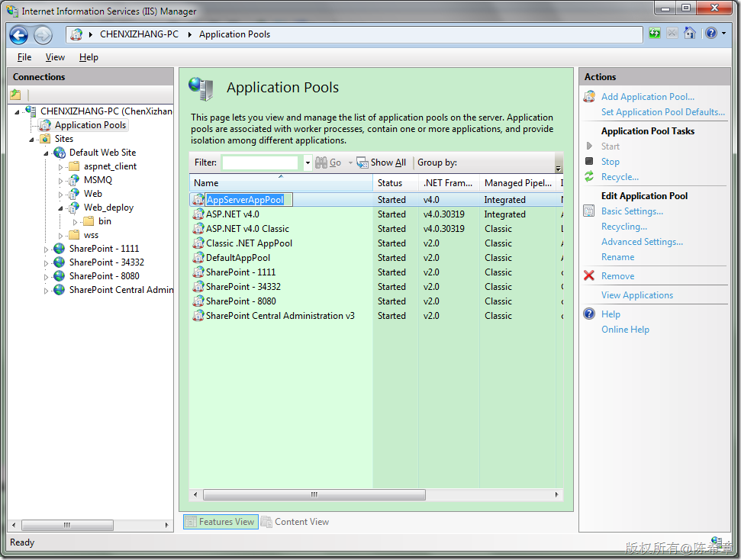This screenshot has width=741, height=560.
Task: Click the Recycle green arrows icon
Action: click(x=589, y=177)
